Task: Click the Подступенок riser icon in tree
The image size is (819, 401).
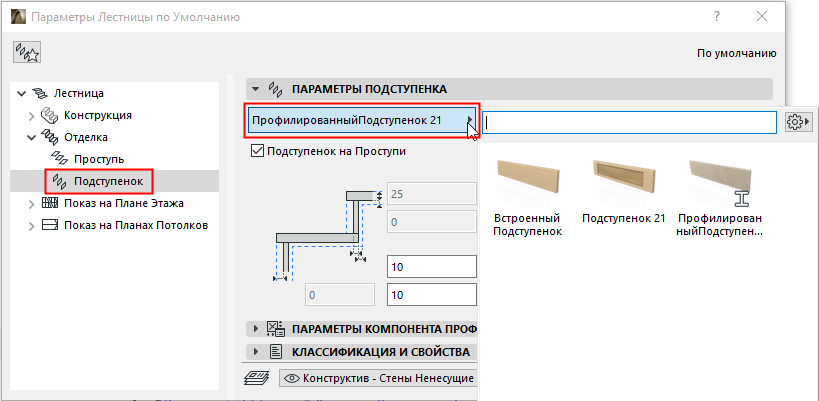Action: point(59,181)
